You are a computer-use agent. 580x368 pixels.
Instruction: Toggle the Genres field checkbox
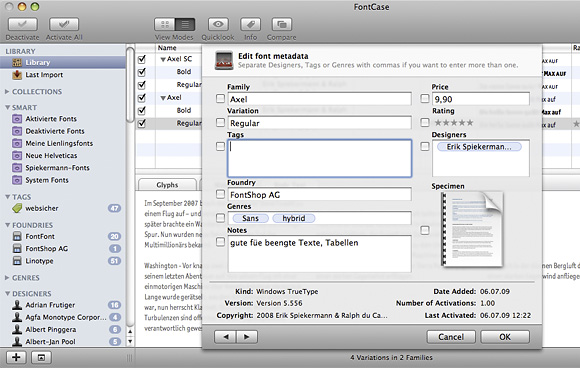(x=220, y=218)
